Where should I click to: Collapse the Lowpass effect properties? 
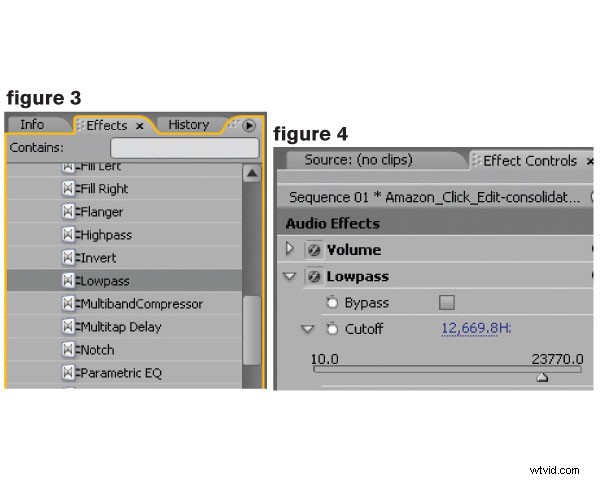(x=289, y=276)
